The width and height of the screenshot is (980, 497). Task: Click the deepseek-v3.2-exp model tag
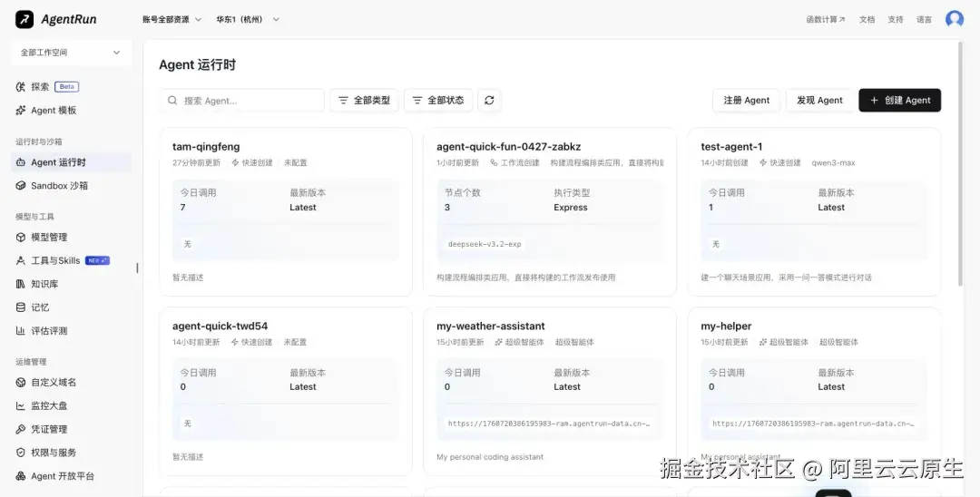pyautogui.click(x=485, y=244)
